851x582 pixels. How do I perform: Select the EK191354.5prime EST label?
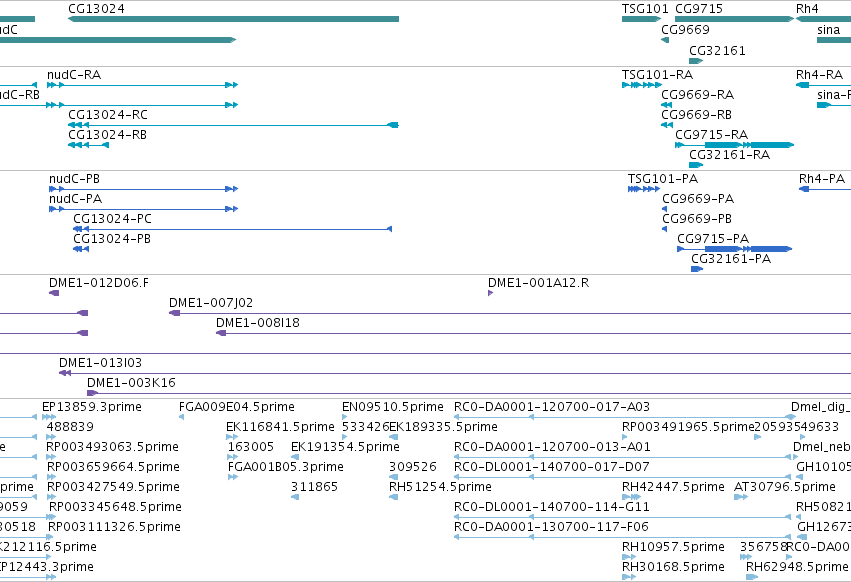click(x=345, y=447)
